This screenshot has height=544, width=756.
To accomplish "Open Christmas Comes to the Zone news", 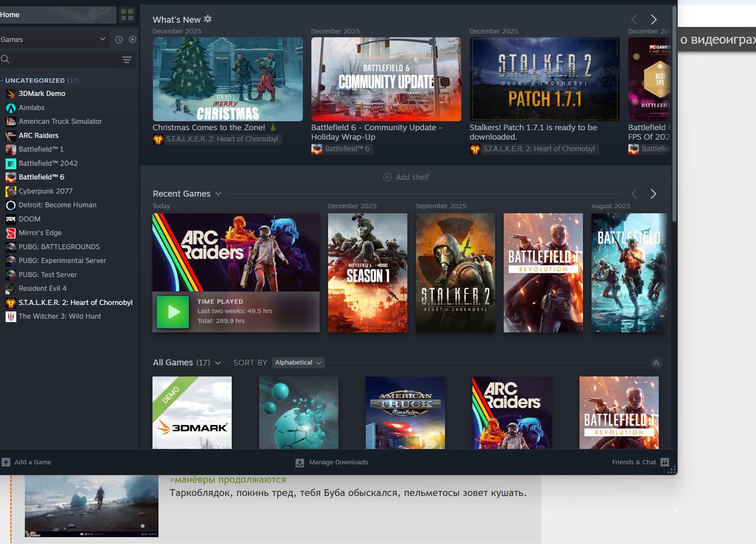I will 227,79.
